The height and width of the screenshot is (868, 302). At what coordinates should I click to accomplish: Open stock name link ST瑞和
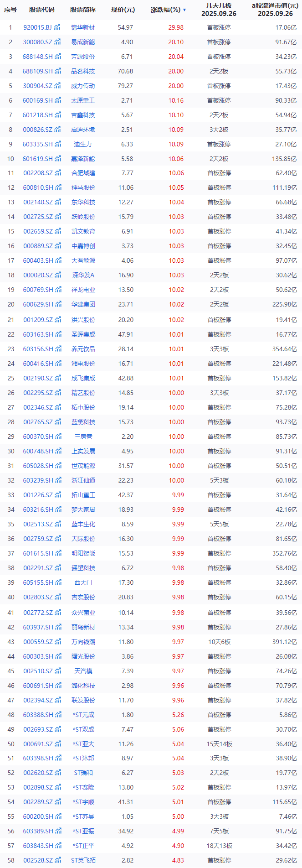(x=83, y=773)
